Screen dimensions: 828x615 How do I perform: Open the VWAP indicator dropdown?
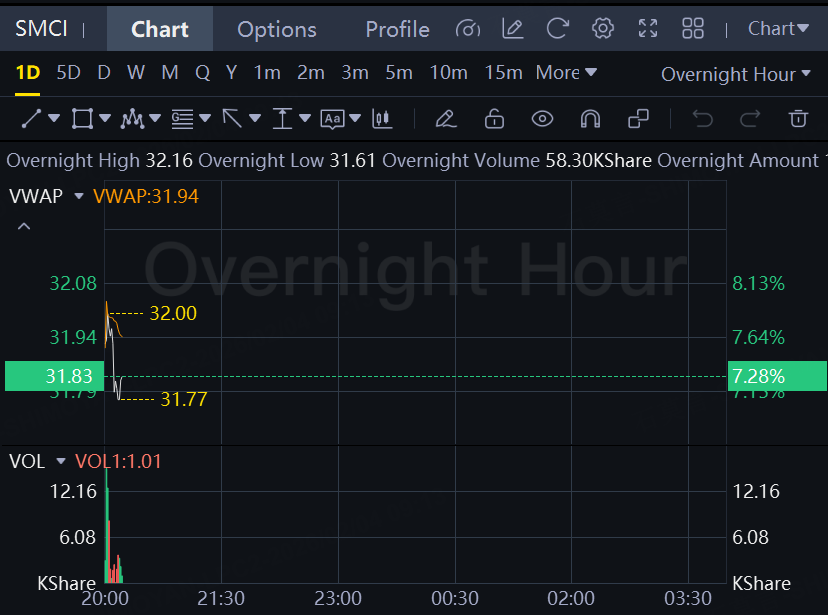click(79, 196)
